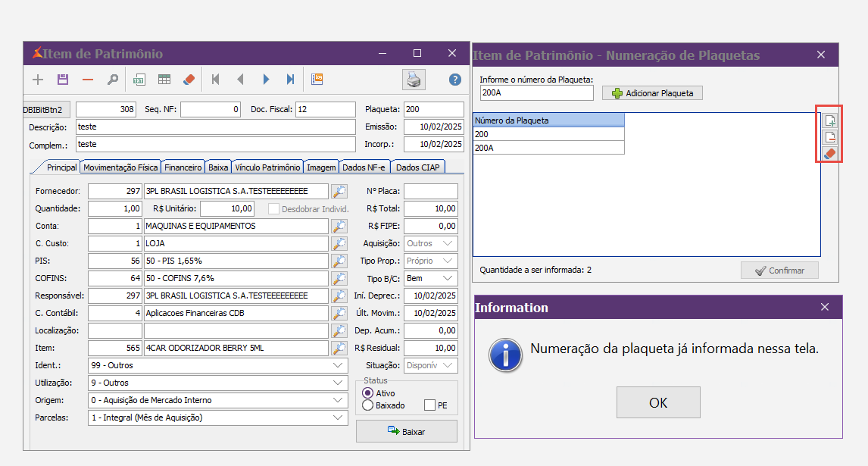Open the log viewer icon in toolbar

(x=317, y=79)
